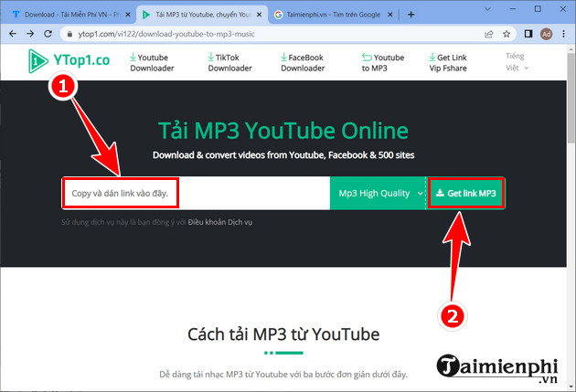
Task: Open Get Link Vip Fshare item
Action: pos(448,63)
